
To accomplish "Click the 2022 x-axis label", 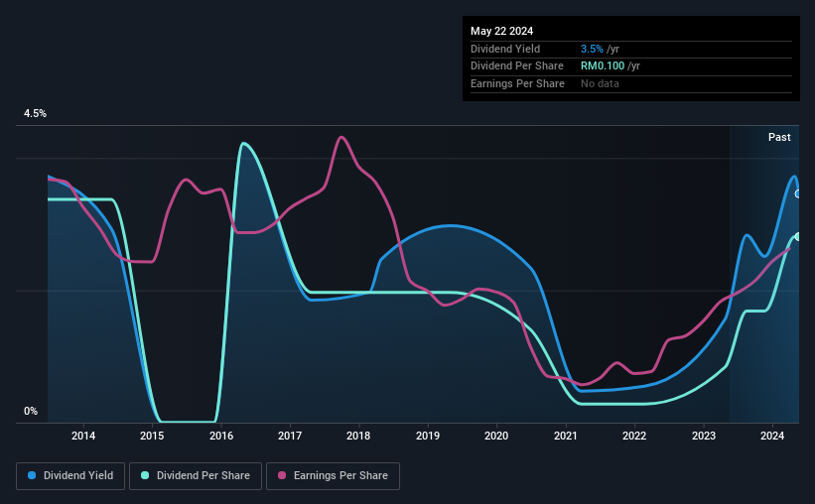I will 634,436.
